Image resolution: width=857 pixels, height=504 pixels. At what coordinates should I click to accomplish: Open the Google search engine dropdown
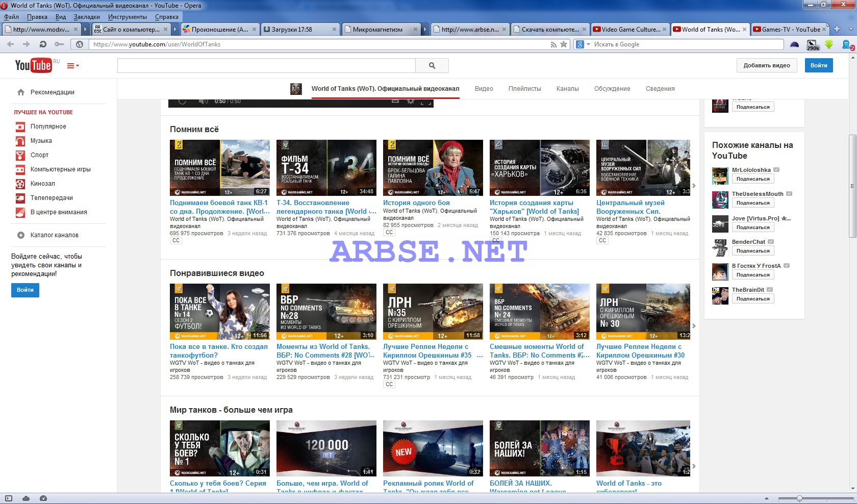tap(583, 44)
